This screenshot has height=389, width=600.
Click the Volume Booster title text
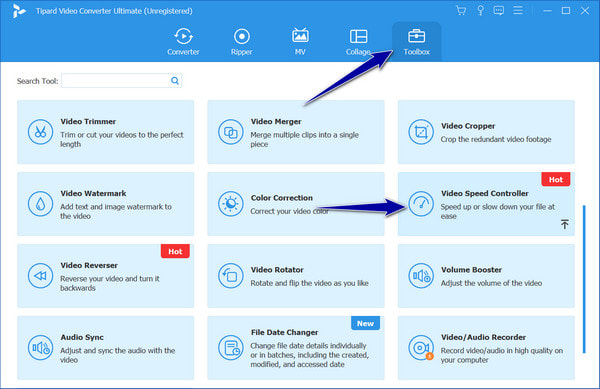471,270
